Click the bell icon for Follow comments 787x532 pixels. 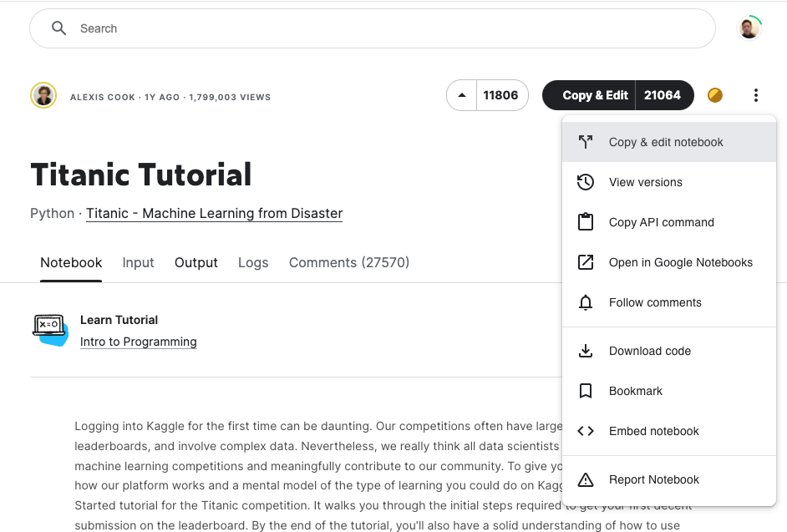tap(585, 302)
